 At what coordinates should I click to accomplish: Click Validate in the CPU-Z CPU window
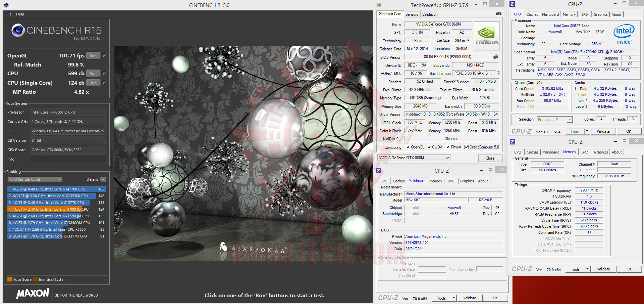point(603,131)
